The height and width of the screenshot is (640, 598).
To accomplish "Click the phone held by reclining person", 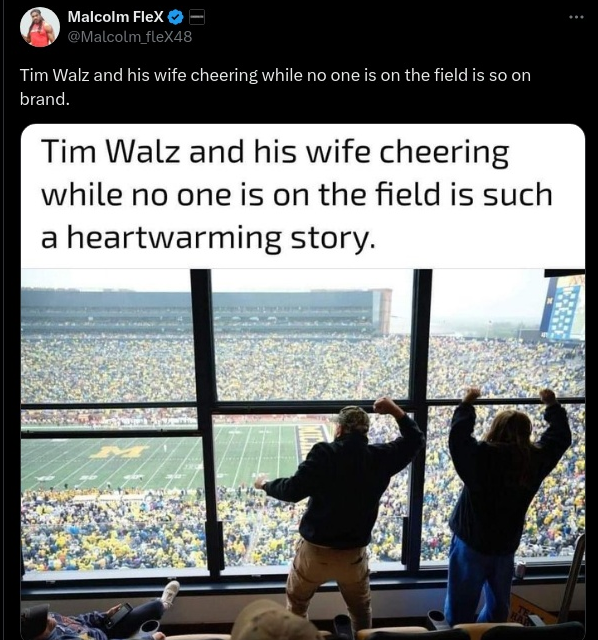I will tap(118, 615).
